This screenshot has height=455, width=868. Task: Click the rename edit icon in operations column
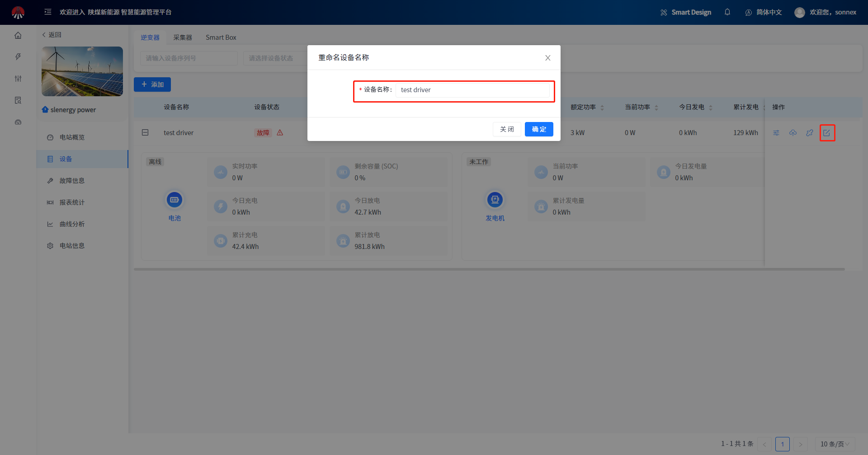click(827, 133)
